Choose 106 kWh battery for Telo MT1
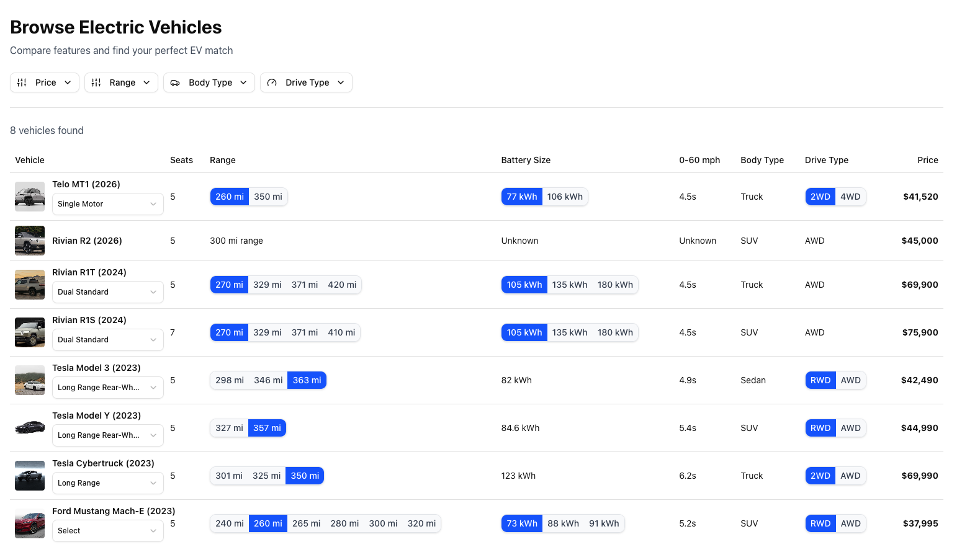The width and height of the screenshot is (962, 560). point(565,197)
